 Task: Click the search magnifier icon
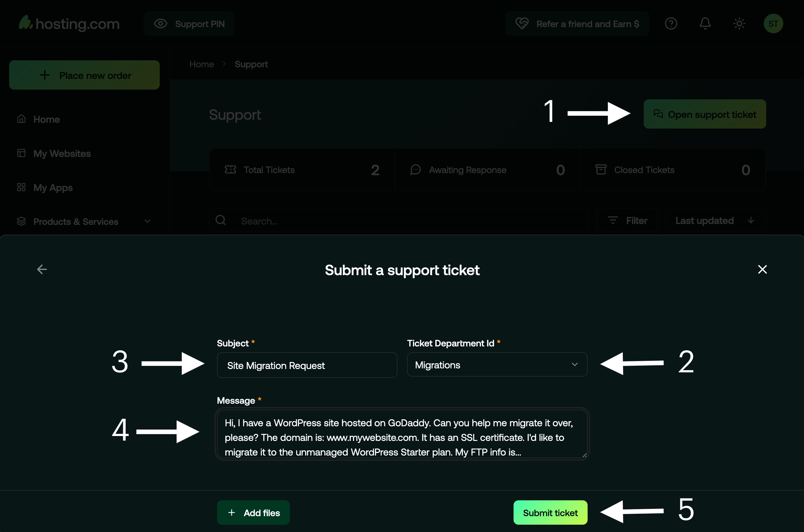(x=221, y=221)
